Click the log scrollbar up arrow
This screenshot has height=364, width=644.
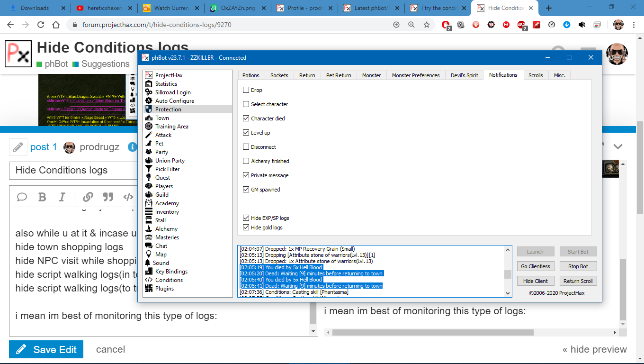click(x=508, y=250)
